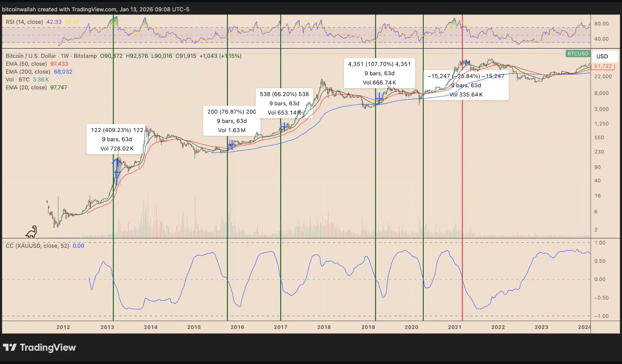622x364 pixels.
Task: Click the dinosaur icon on chart
Action: tap(31, 232)
